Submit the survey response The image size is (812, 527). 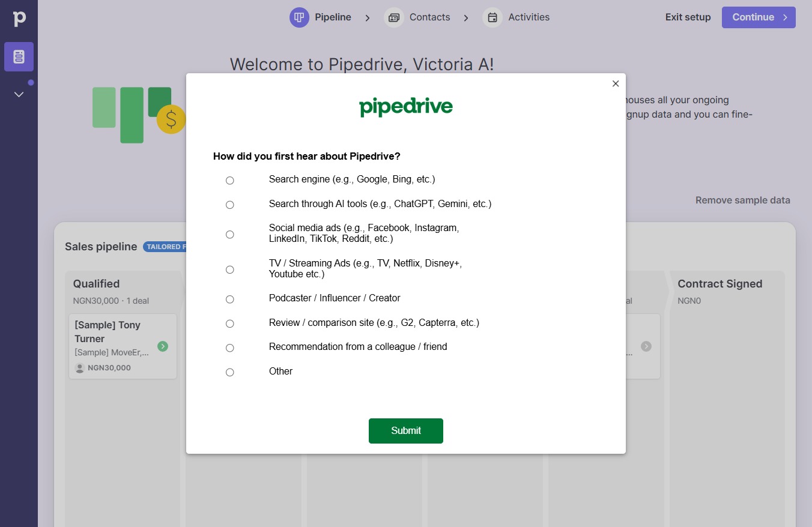[406, 431]
